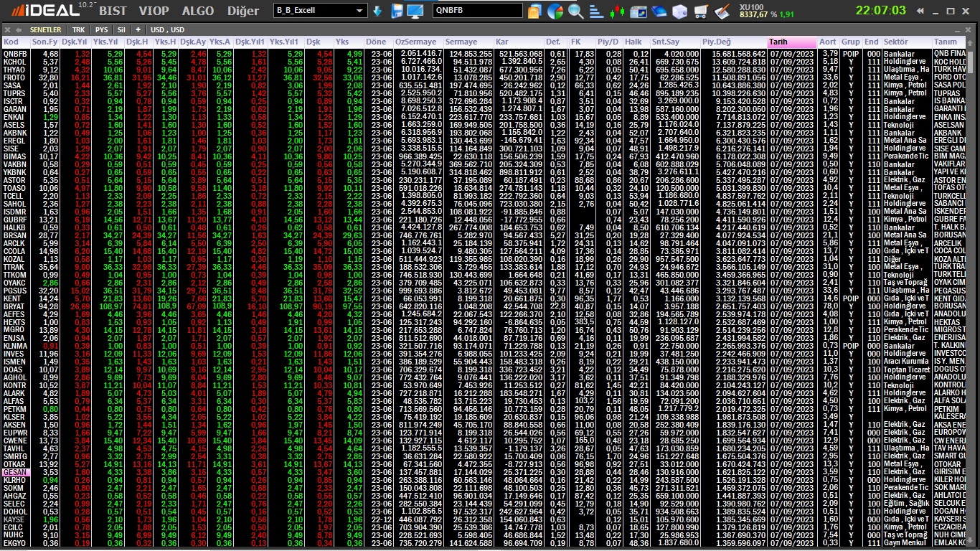
Task: Switch to the SENETLER tab
Action: (45, 29)
